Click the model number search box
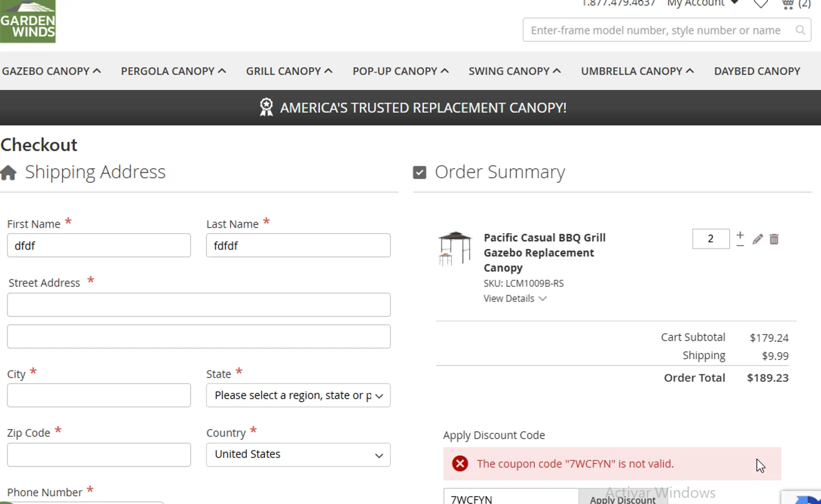This screenshot has width=821, height=504. click(x=667, y=30)
